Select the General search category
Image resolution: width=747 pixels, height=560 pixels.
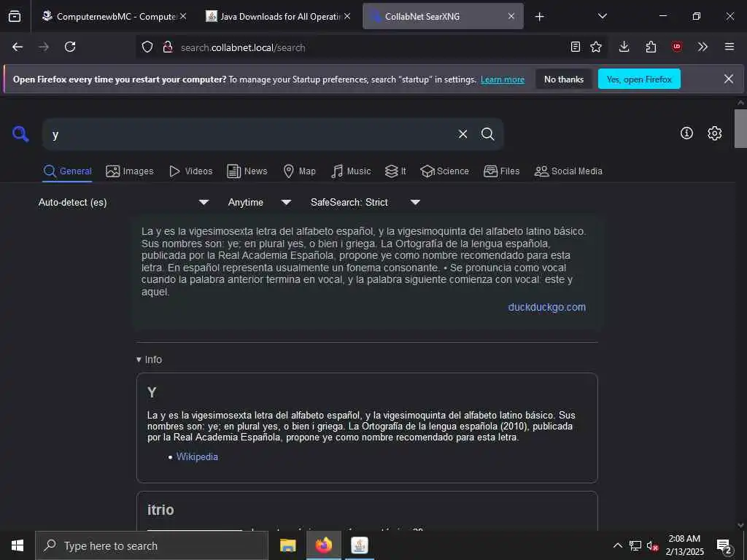(x=67, y=171)
